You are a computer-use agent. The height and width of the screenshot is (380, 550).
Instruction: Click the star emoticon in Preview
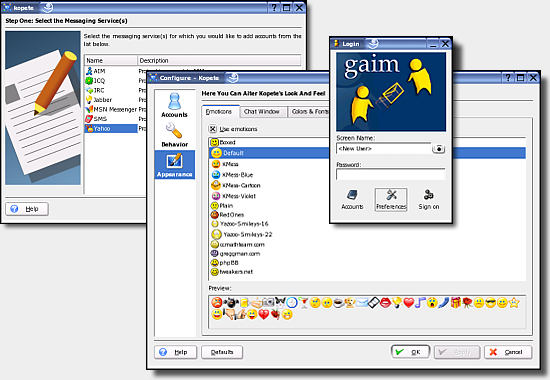[x=514, y=303]
